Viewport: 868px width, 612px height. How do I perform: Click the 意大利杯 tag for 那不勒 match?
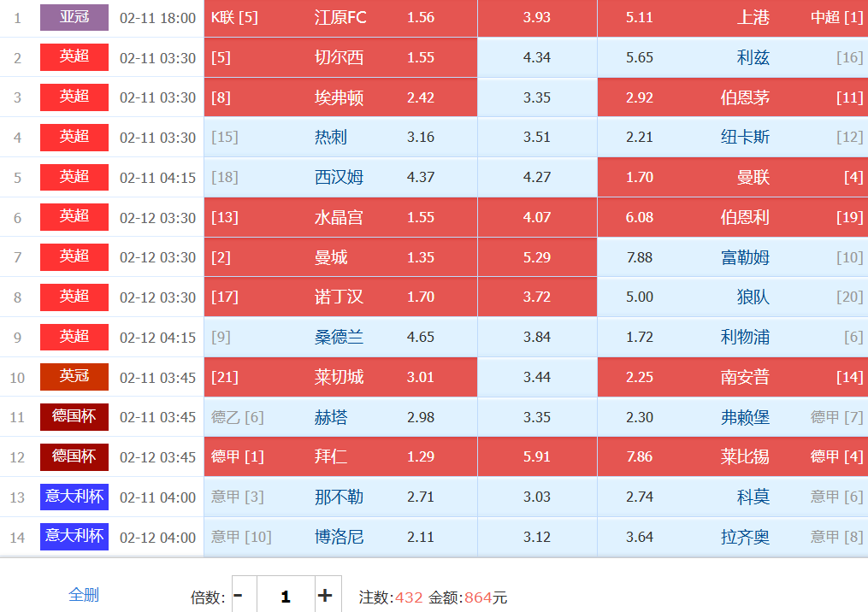(74, 497)
